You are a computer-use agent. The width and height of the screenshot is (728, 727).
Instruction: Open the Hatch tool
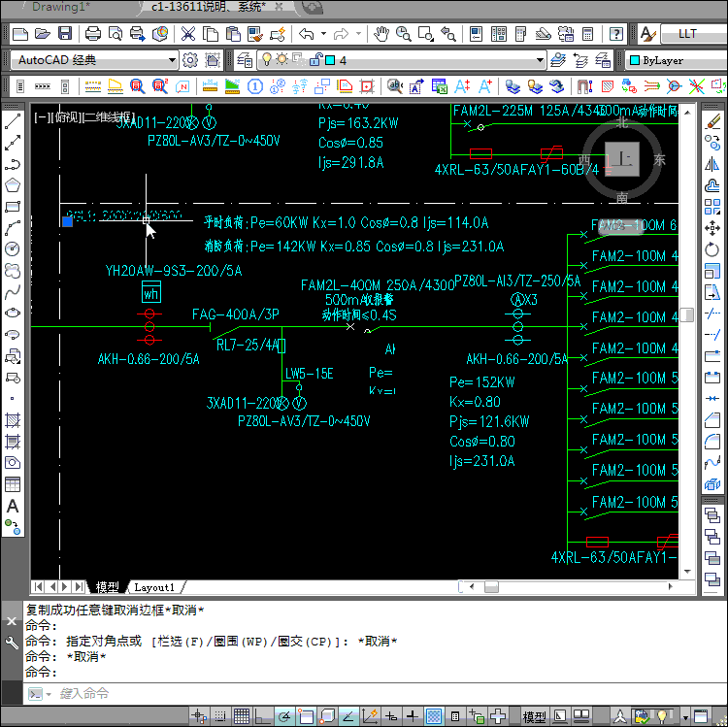(13, 420)
